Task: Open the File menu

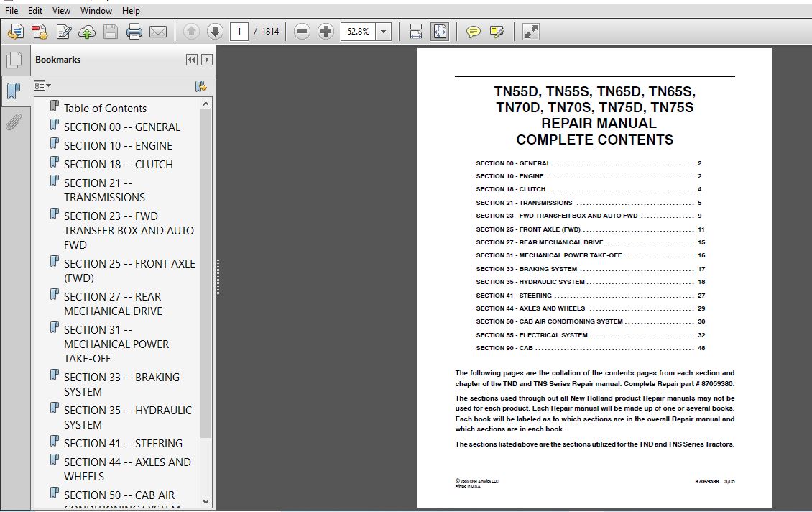Action: 11,10
